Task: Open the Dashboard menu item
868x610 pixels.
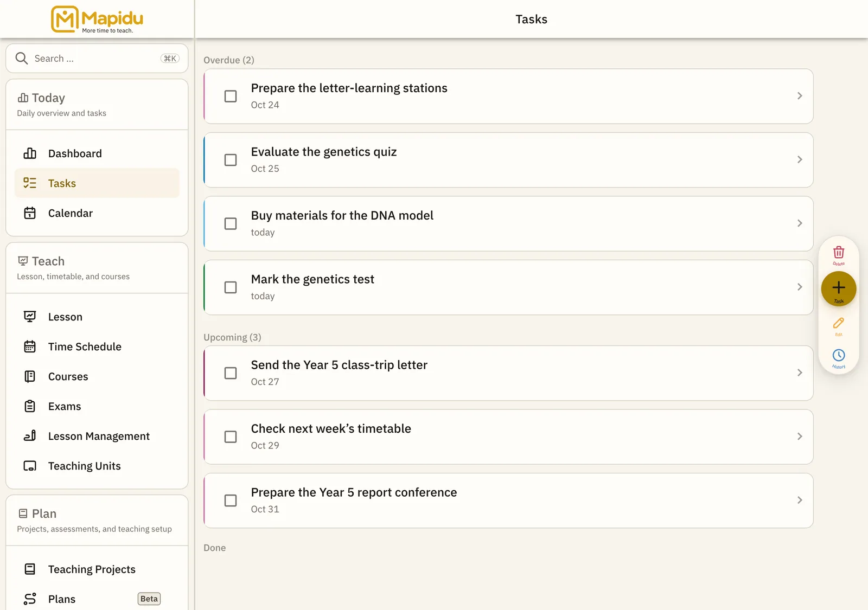Action: [97, 153]
